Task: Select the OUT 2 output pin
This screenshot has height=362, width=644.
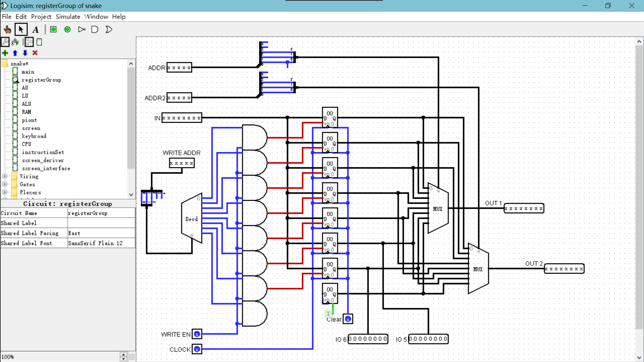Action: click(564, 269)
